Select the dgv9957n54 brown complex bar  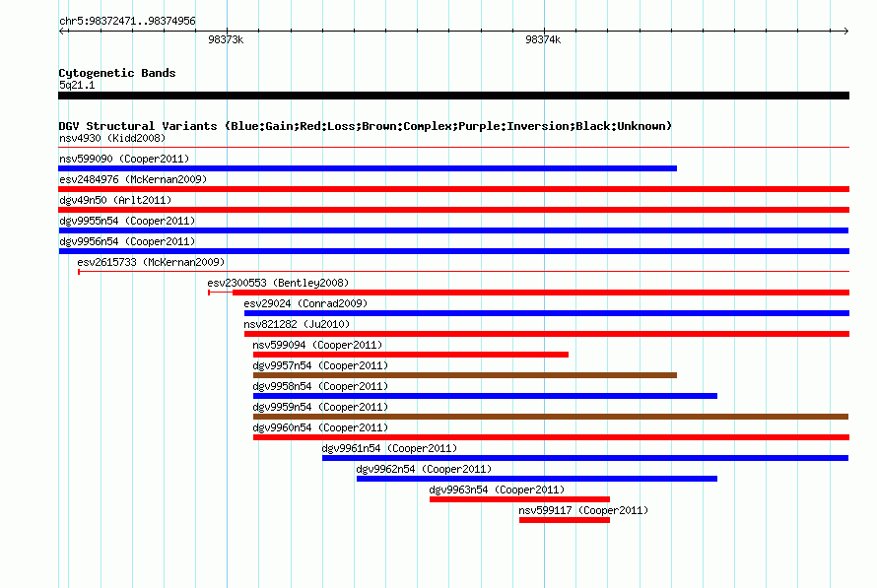(465, 375)
